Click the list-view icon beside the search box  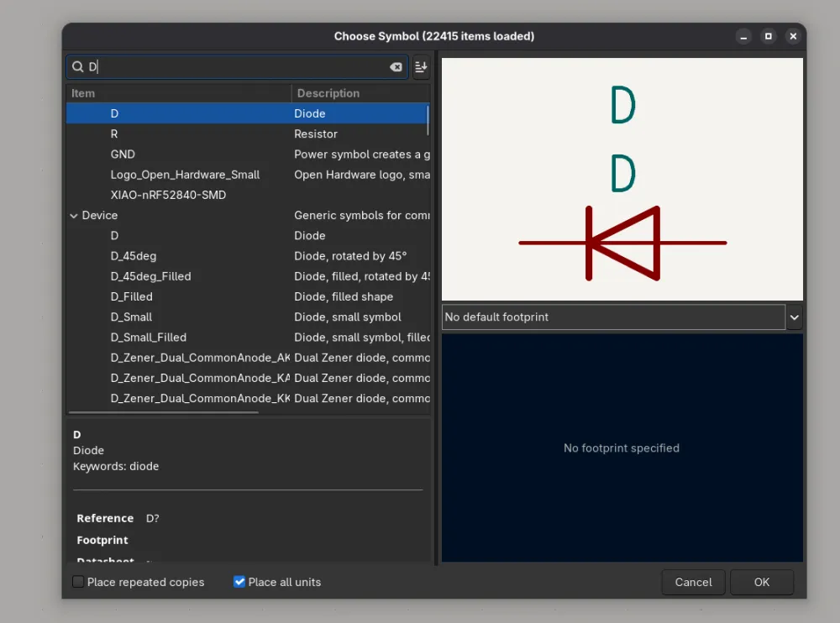pyautogui.click(x=420, y=67)
